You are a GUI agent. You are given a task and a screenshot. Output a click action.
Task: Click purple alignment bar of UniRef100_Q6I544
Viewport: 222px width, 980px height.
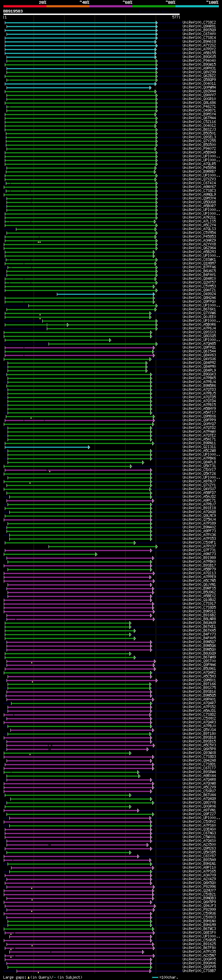tap(79, 351)
